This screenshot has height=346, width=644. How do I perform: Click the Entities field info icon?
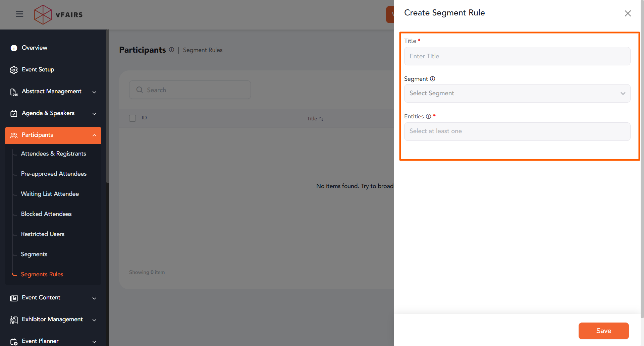pos(428,116)
